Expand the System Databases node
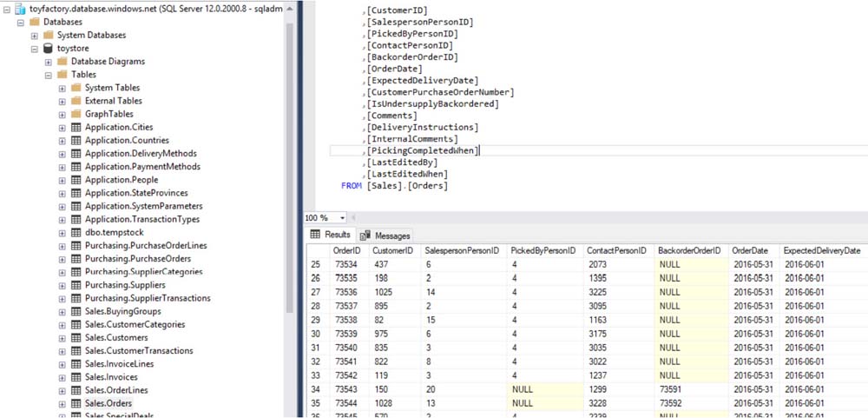 click(x=35, y=36)
